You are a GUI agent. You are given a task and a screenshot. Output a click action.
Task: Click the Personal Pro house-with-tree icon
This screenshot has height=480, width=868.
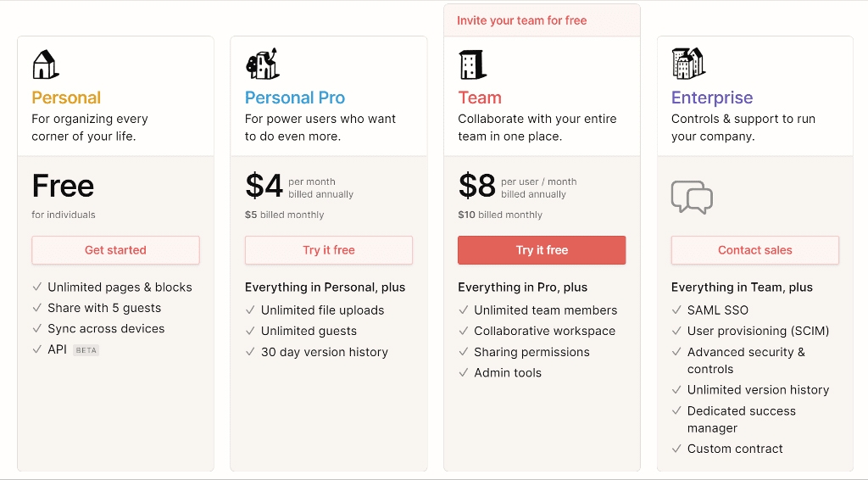pyautogui.click(x=262, y=64)
